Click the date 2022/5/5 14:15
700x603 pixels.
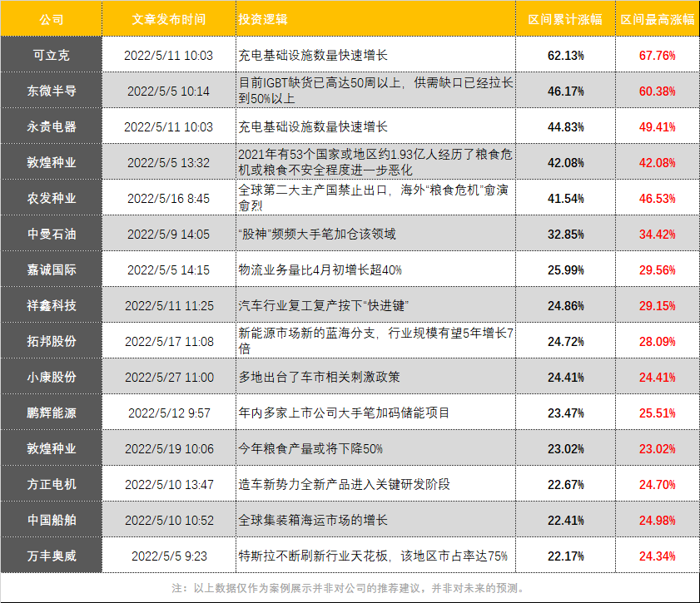[x=169, y=269]
